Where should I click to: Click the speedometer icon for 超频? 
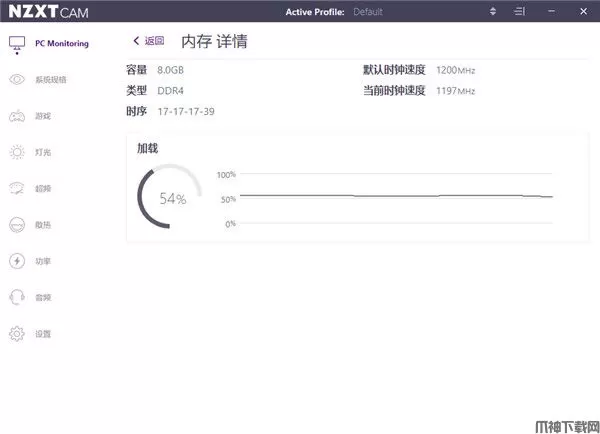[x=17, y=188]
